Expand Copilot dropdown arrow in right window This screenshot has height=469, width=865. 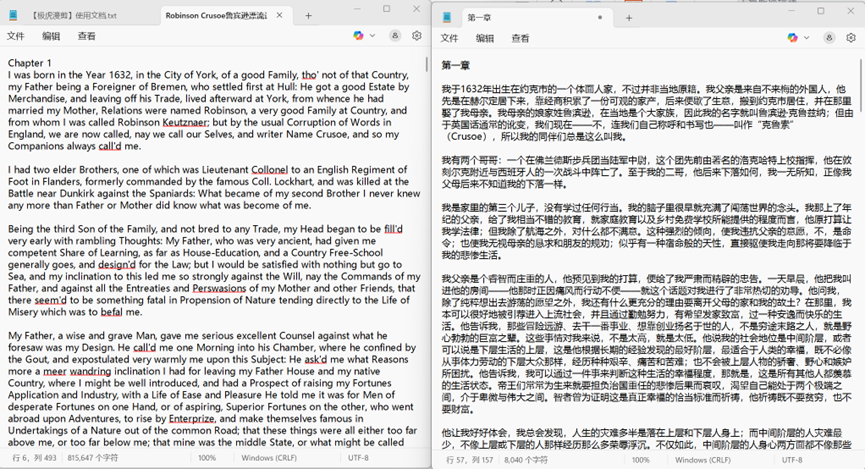click(807, 38)
